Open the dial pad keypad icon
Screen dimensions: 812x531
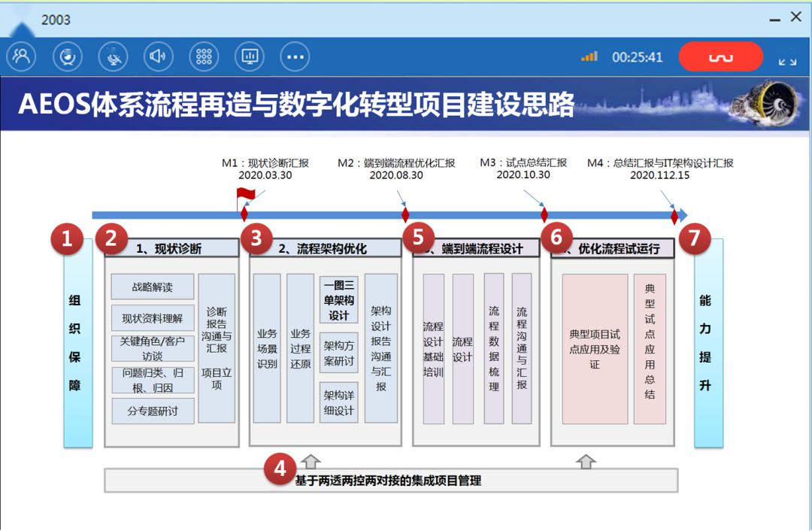[204, 56]
